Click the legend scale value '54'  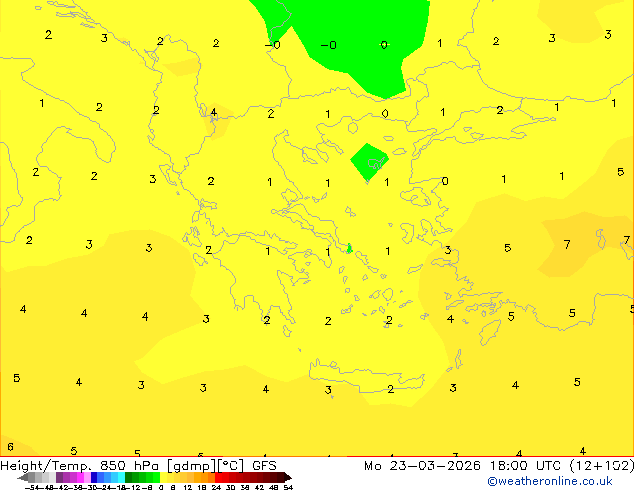point(288,488)
